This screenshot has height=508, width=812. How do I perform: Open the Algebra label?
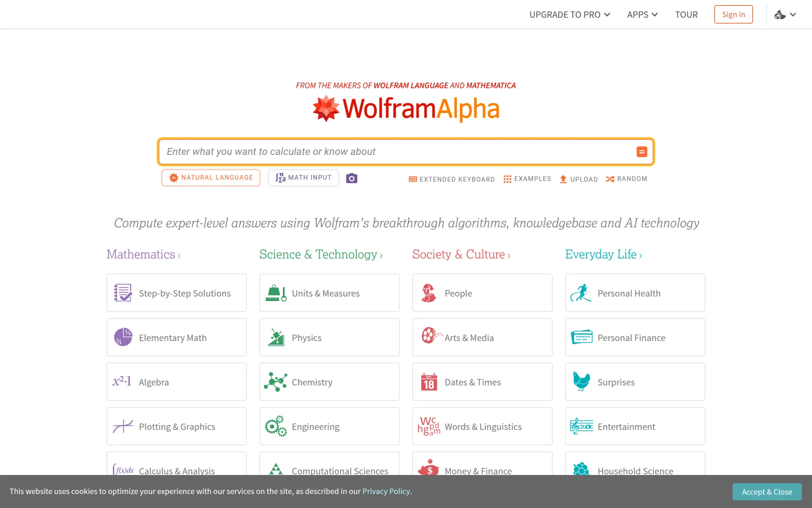tap(154, 382)
